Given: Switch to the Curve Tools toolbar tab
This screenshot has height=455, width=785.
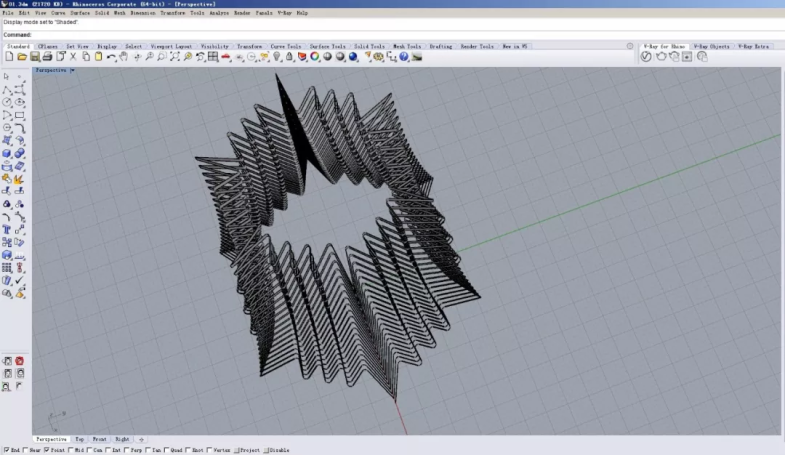Looking at the screenshot, I should click(285, 46).
